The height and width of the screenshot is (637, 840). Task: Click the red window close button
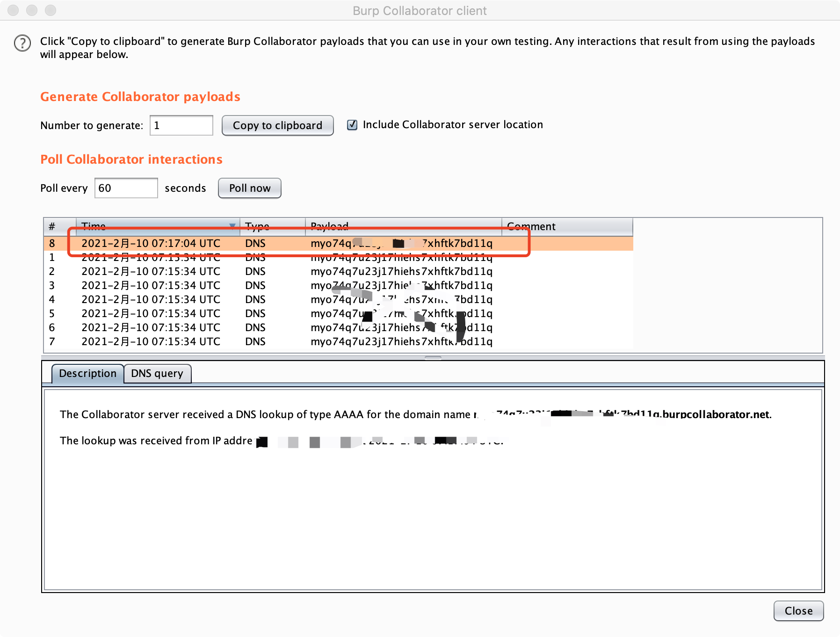coord(13,10)
